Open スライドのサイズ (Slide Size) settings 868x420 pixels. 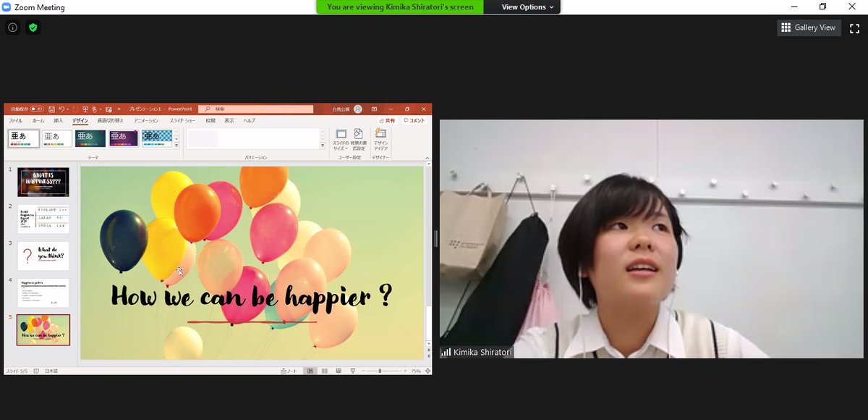340,139
